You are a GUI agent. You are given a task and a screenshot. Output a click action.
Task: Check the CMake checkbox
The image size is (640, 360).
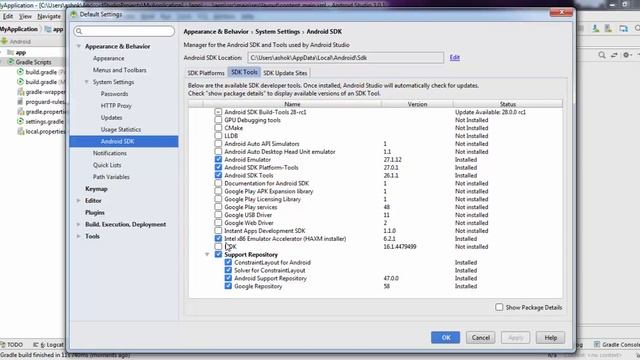pos(218,128)
